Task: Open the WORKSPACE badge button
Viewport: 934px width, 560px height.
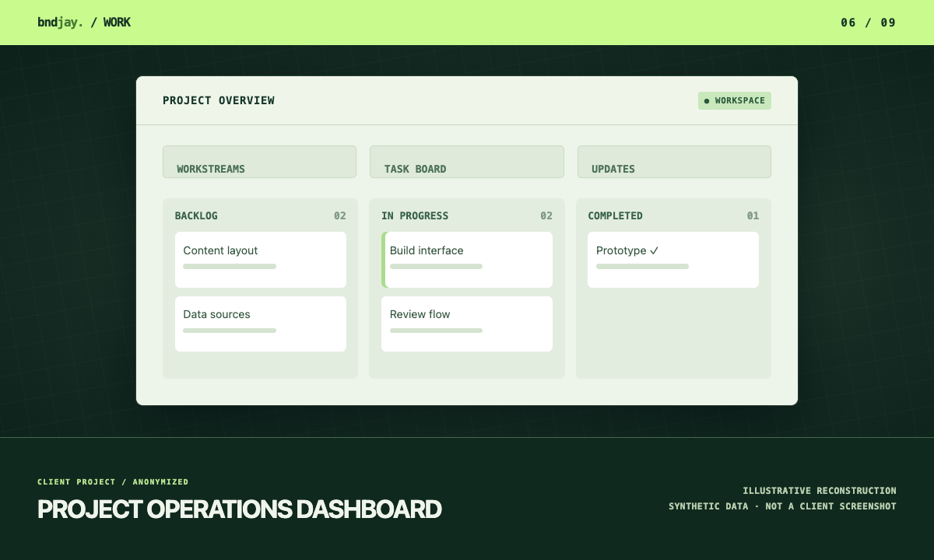Action: pos(735,100)
